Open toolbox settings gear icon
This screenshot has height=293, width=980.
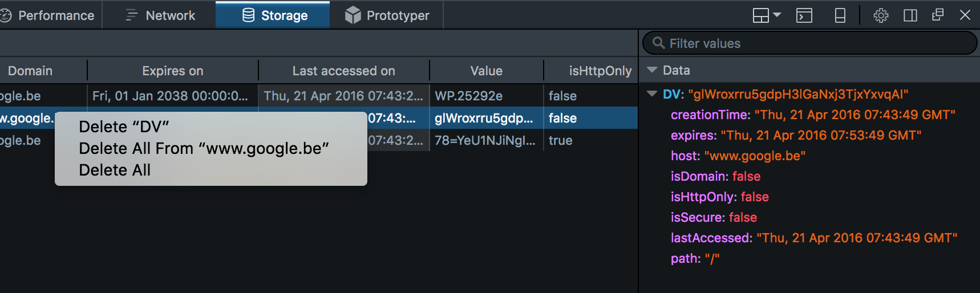tap(881, 15)
